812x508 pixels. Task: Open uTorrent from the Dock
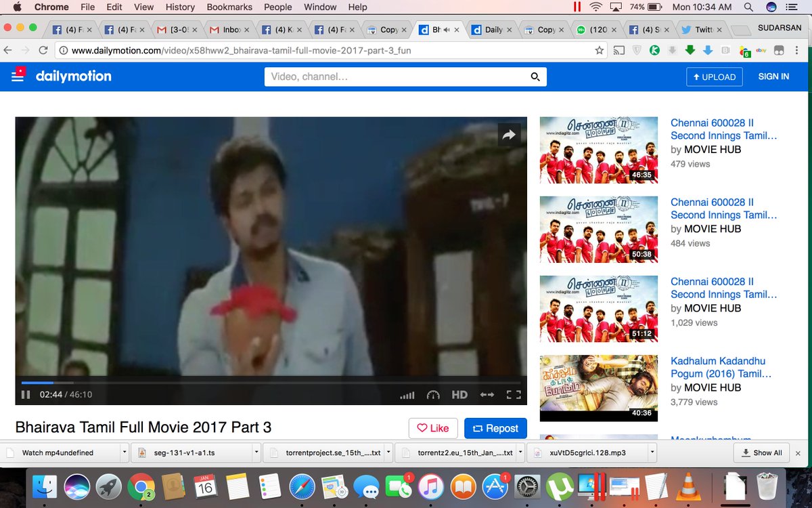click(560, 486)
